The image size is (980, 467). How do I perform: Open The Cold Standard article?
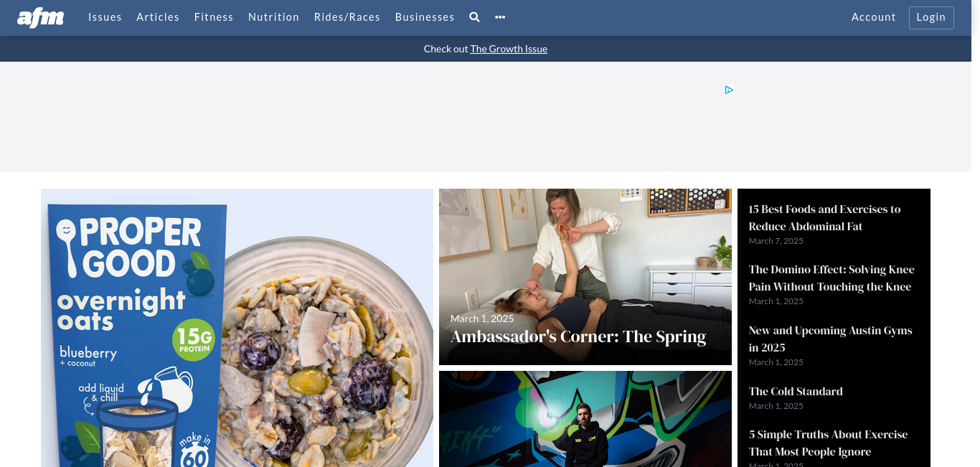pos(796,391)
